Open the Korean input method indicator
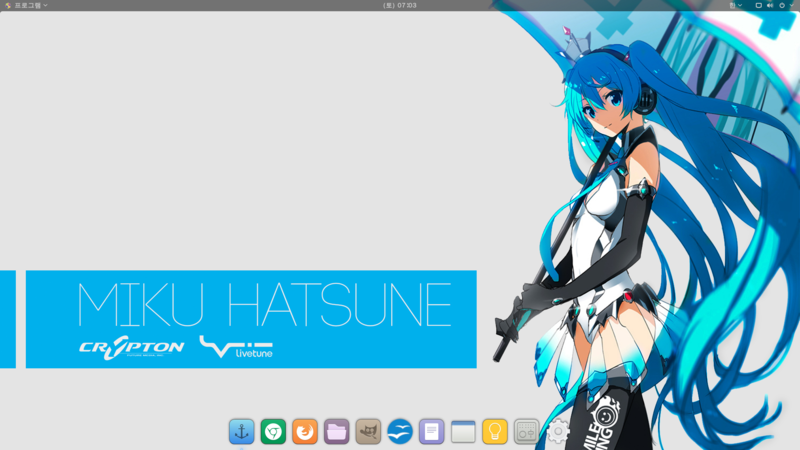The height and width of the screenshot is (450, 800). (x=735, y=5)
